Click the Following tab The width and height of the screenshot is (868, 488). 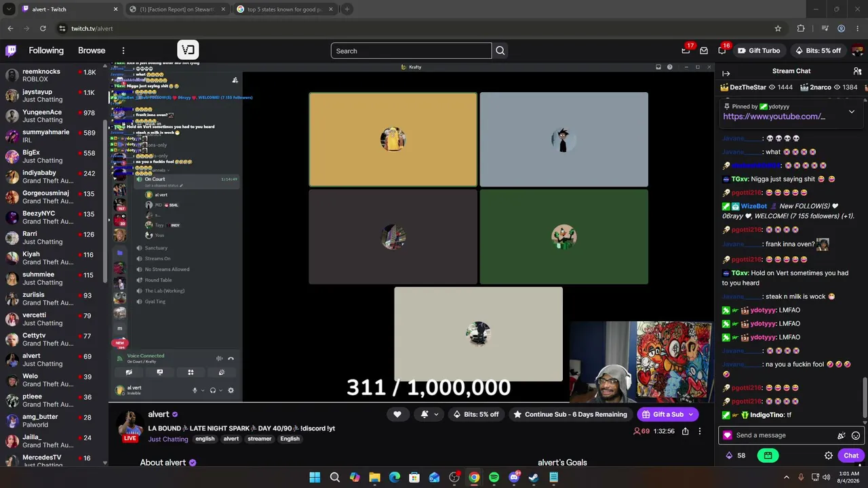pyautogui.click(x=46, y=51)
